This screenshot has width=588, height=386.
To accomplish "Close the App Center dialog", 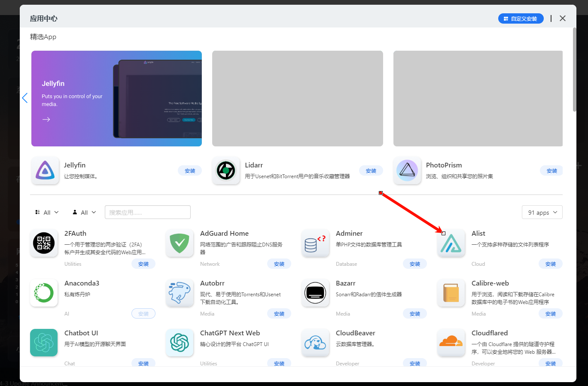I will 563,18.
